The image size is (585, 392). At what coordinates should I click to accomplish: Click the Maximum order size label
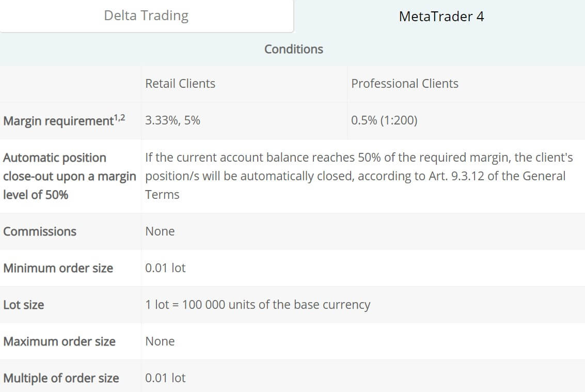coord(59,341)
